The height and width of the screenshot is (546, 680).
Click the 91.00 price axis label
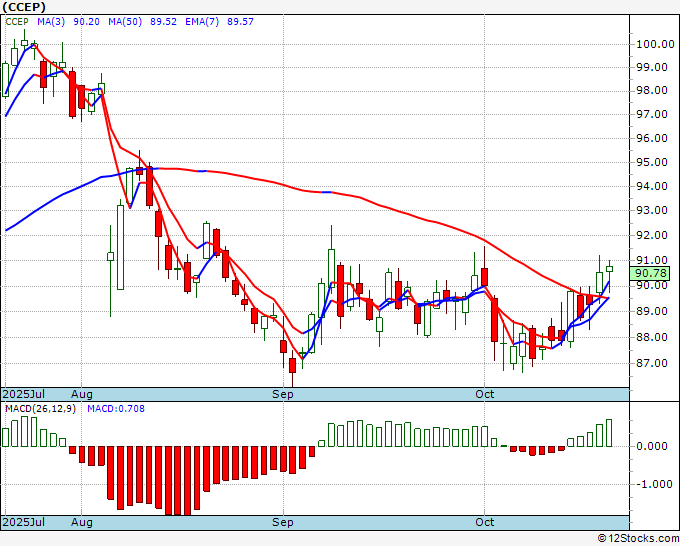tap(652, 260)
